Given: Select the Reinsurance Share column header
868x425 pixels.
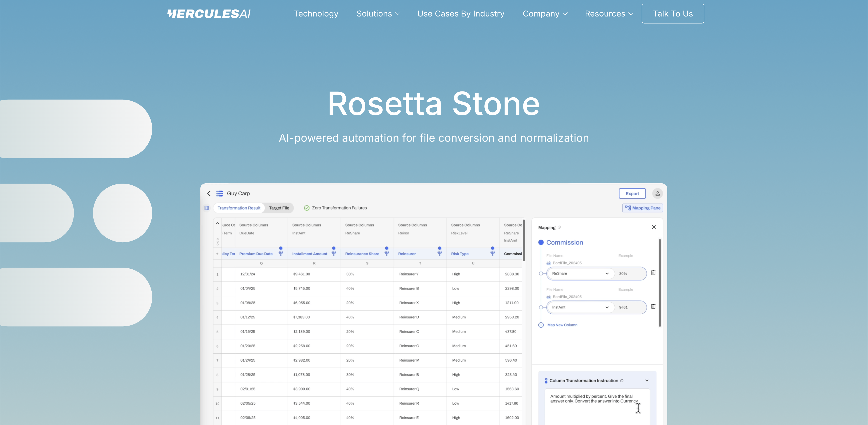Looking at the screenshot, I should (x=362, y=254).
